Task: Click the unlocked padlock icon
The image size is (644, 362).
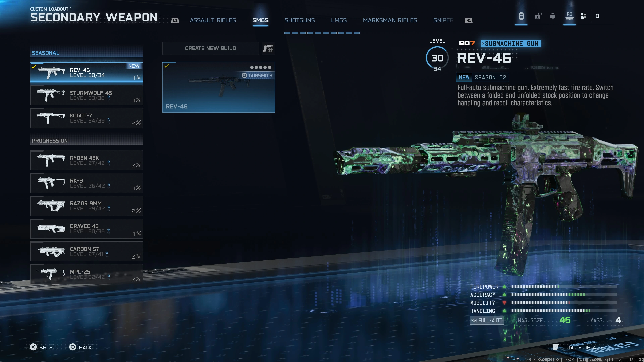Action: [538, 16]
